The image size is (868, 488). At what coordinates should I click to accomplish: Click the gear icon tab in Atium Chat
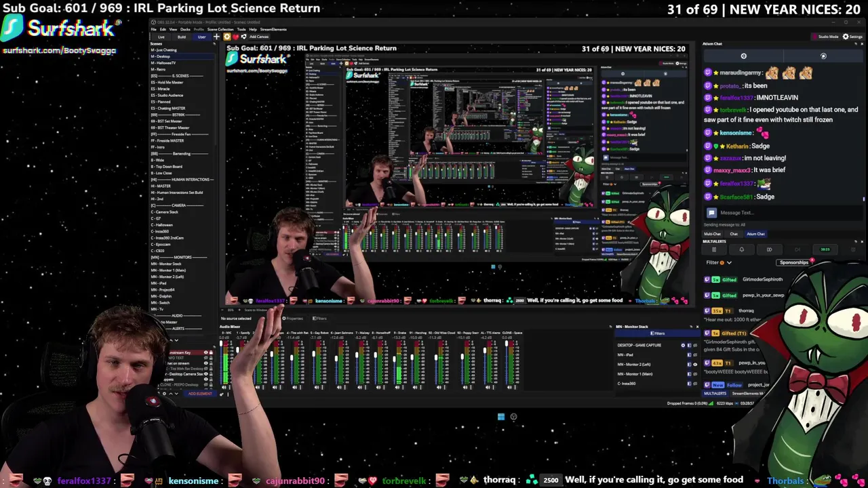[743, 56]
